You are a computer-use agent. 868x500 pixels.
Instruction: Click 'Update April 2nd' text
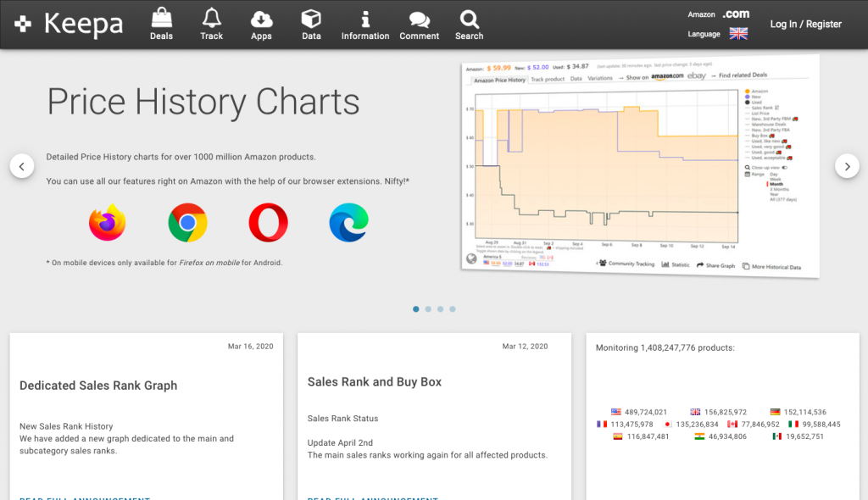pos(340,443)
